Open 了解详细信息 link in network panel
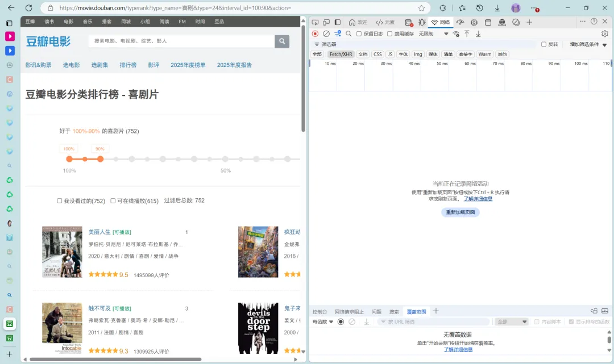This screenshot has width=614, height=364. pos(478,199)
